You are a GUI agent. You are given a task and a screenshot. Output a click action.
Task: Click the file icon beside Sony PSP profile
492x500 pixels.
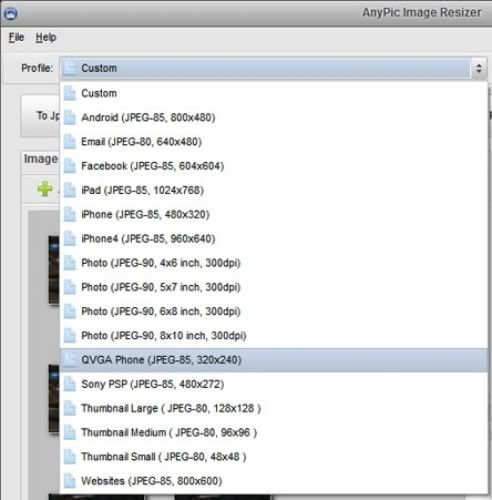[70, 384]
